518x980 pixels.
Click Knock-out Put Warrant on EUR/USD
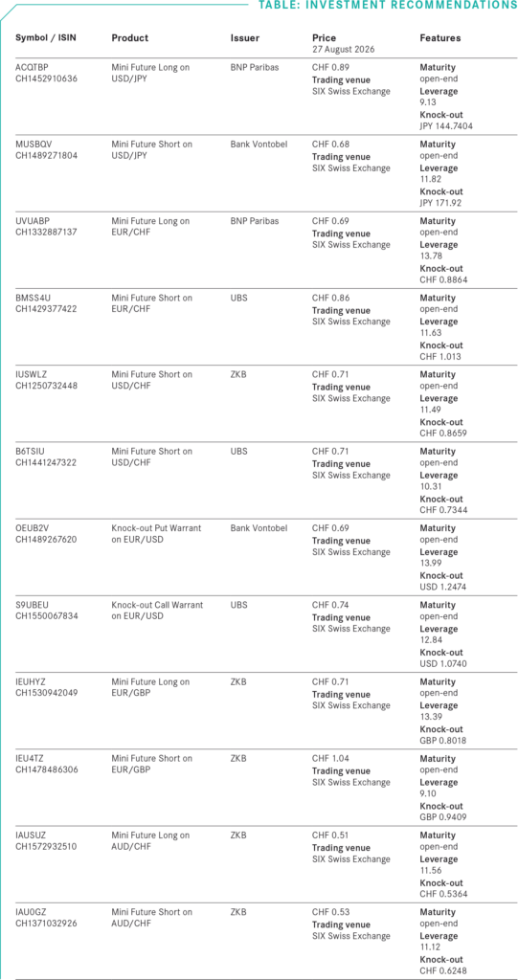pyautogui.click(x=156, y=534)
